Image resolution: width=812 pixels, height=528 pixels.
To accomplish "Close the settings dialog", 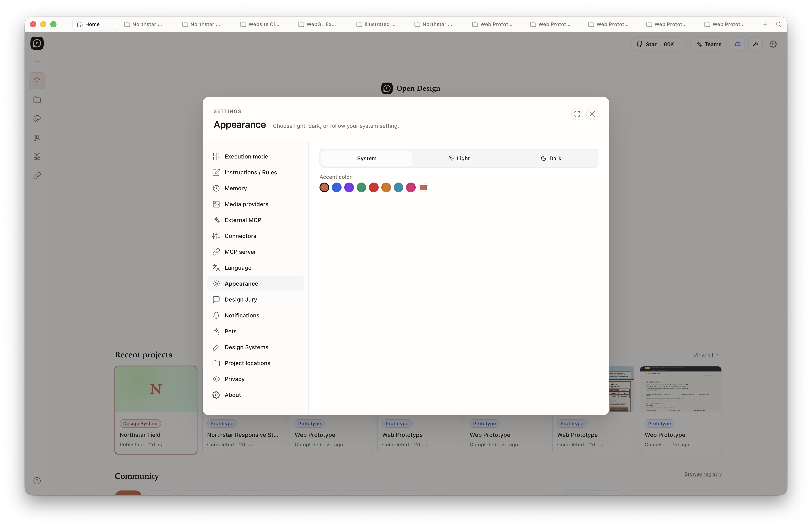I will 592,114.
